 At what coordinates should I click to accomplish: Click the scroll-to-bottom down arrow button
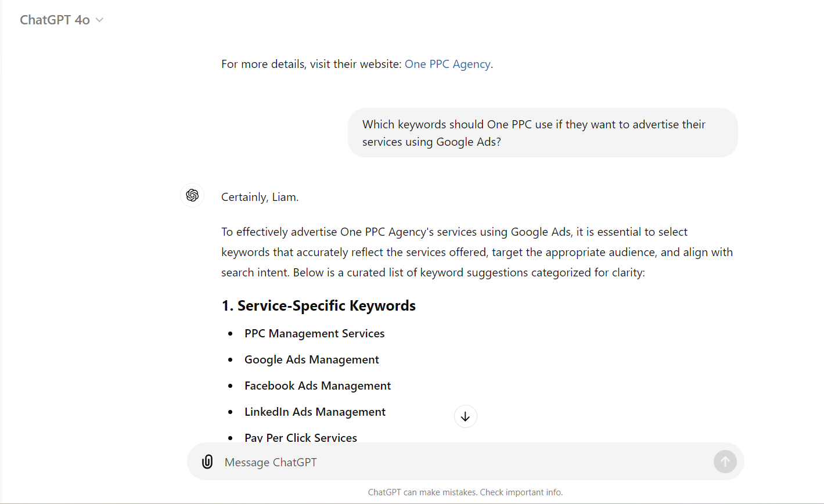pyautogui.click(x=465, y=416)
